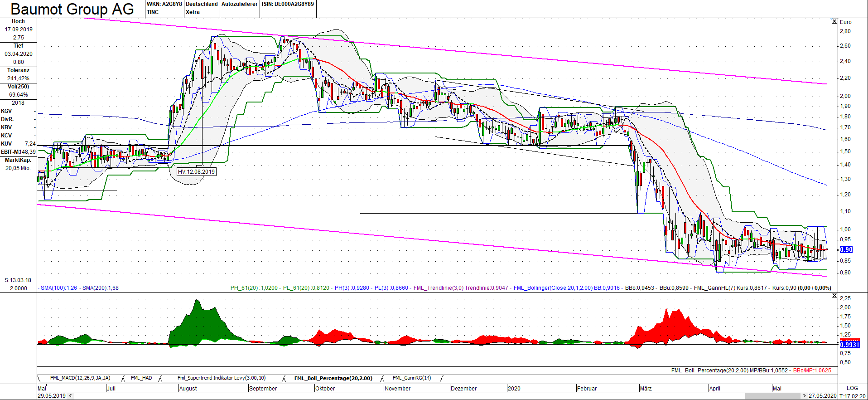Click the Toleranz label
This screenshot has width=868, height=400.
tap(18, 70)
